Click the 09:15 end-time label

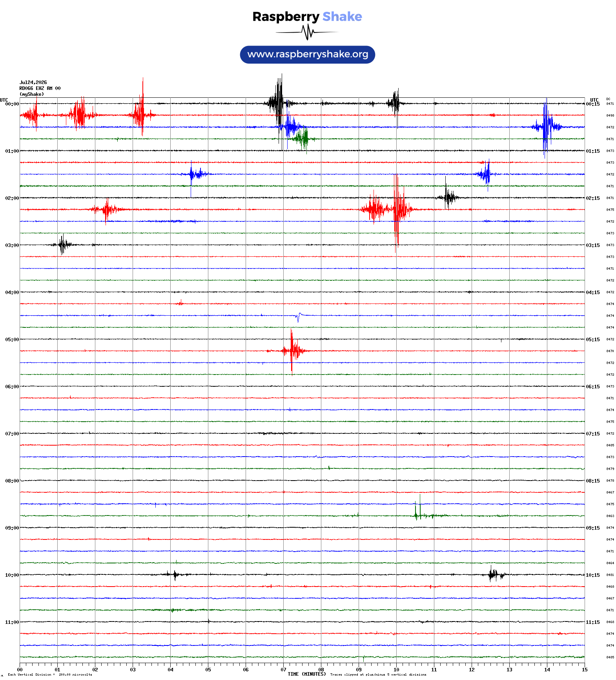593,528
